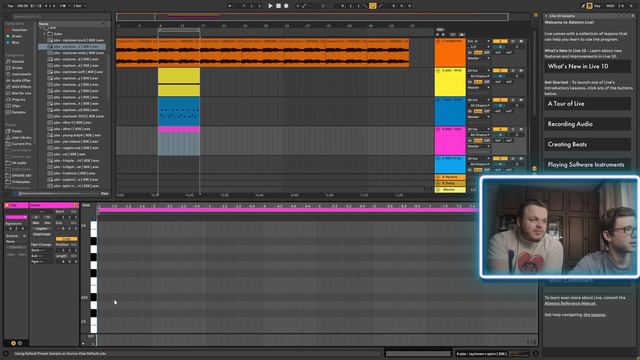640x360 pixels.
Task: Solo the orange track 1
Action: [513, 41]
